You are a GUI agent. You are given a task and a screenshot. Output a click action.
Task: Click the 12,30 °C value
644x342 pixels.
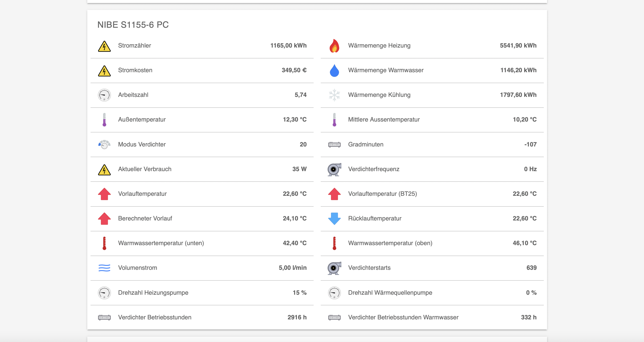point(295,120)
